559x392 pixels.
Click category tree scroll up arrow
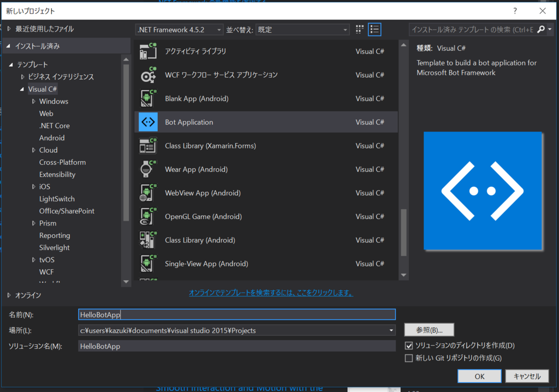pos(126,59)
